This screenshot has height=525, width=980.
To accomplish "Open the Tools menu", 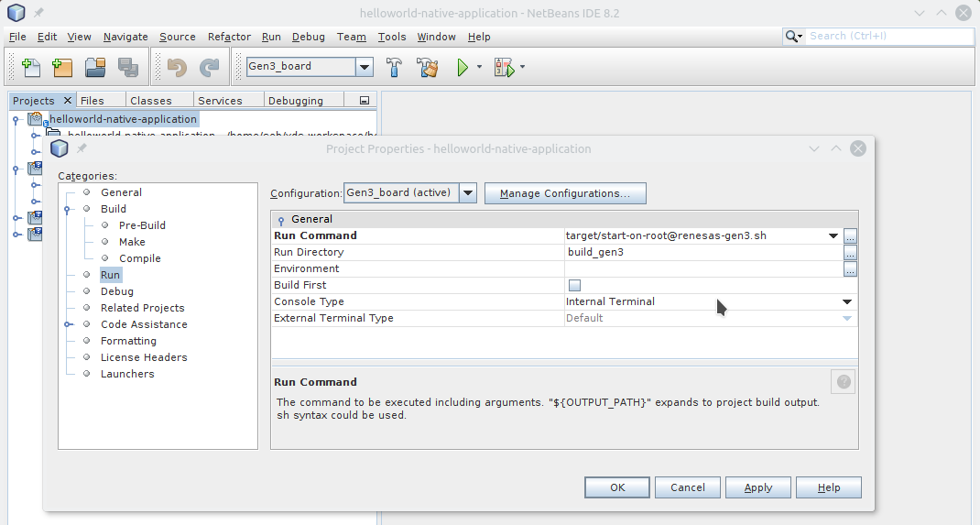I will point(392,37).
